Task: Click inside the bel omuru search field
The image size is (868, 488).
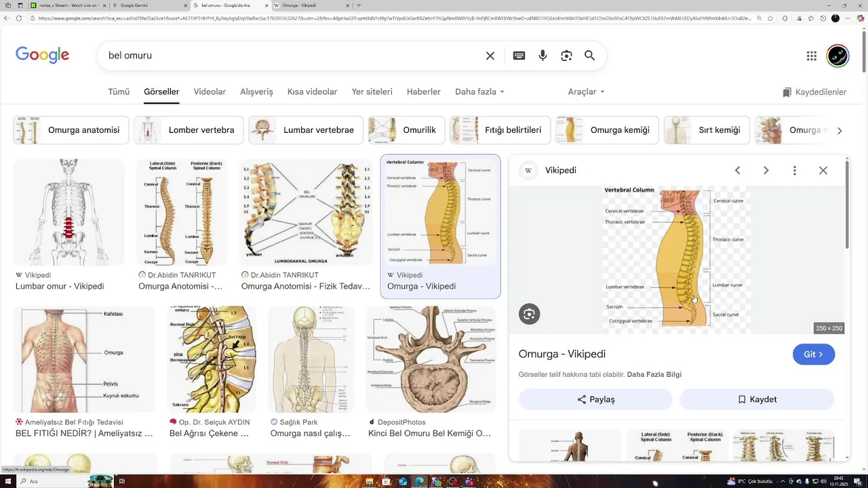Action: (x=292, y=56)
